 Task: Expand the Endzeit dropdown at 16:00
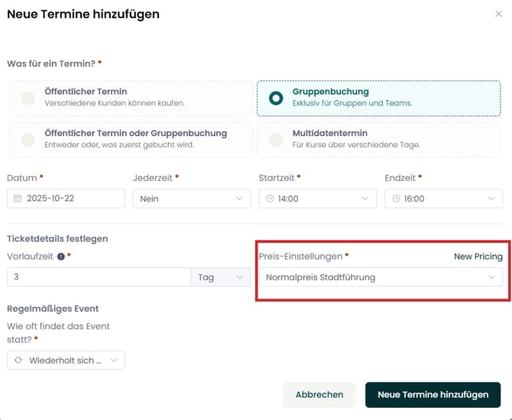click(x=443, y=199)
